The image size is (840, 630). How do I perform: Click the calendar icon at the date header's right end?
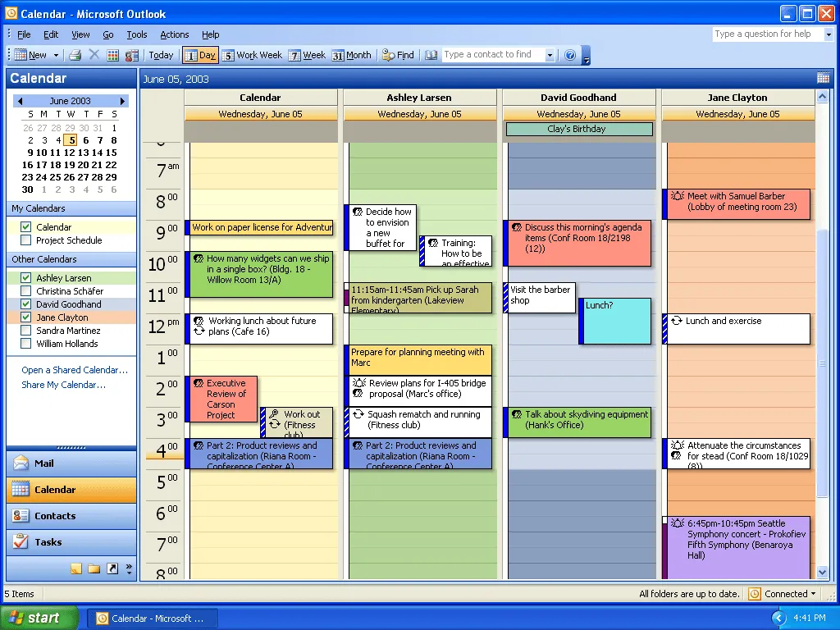coord(824,78)
